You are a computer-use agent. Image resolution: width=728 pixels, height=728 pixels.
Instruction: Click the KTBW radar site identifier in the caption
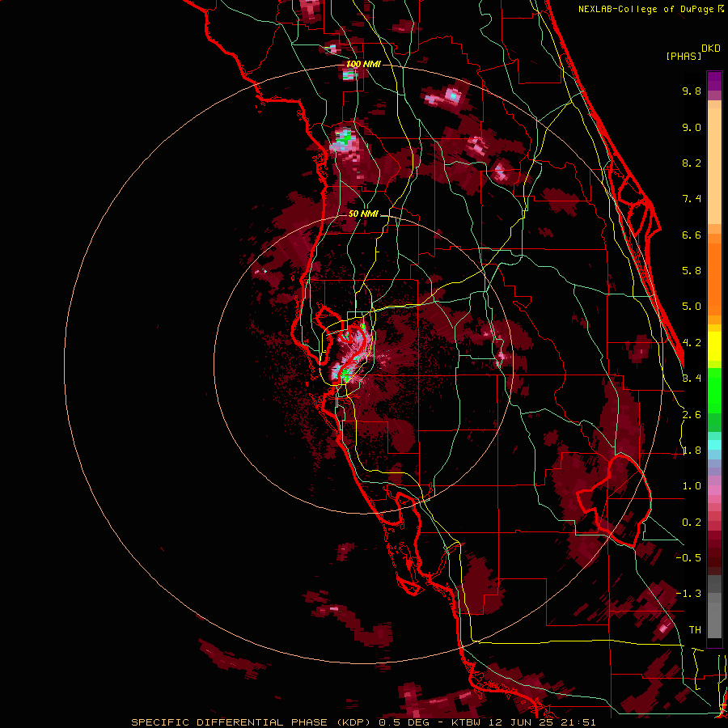[467, 722]
